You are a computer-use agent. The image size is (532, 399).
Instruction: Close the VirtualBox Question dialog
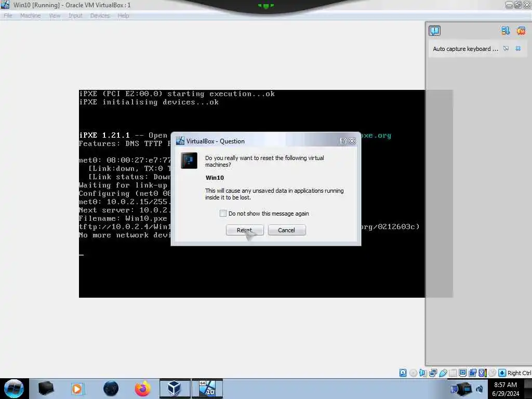(x=352, y=141)
